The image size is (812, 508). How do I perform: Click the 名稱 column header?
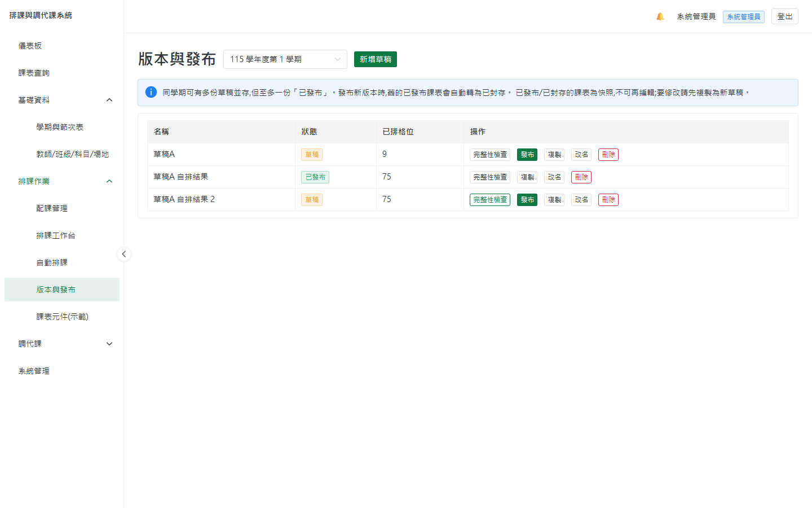click(221, 132)
